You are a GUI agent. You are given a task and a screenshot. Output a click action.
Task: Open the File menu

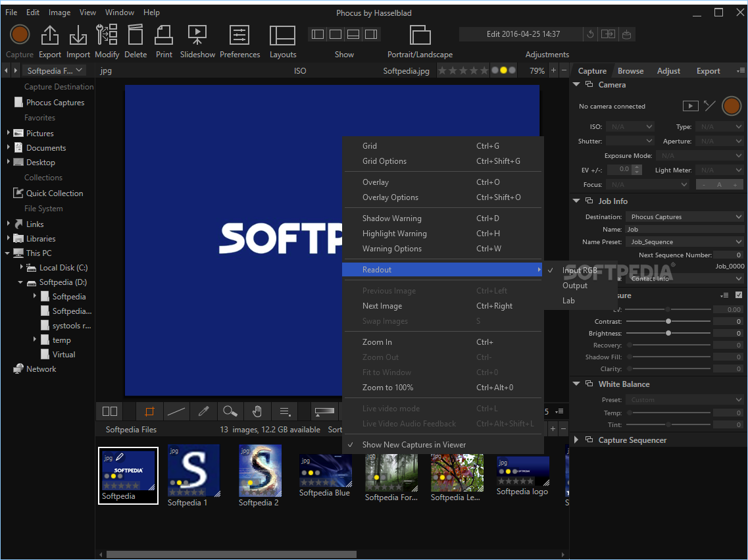point(11,13)
